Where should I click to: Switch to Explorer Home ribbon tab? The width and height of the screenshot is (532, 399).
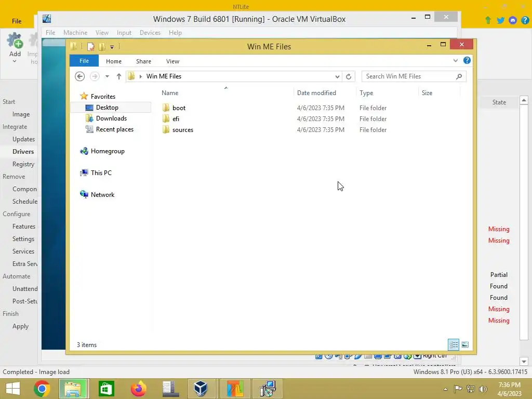(114, 61)
